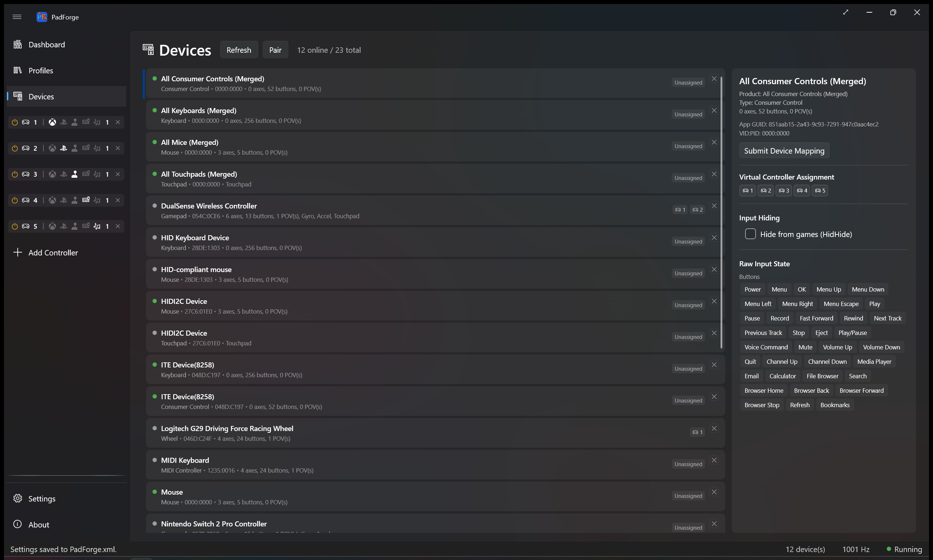Select Xbox type for controller 4

[x=52, y=201]
